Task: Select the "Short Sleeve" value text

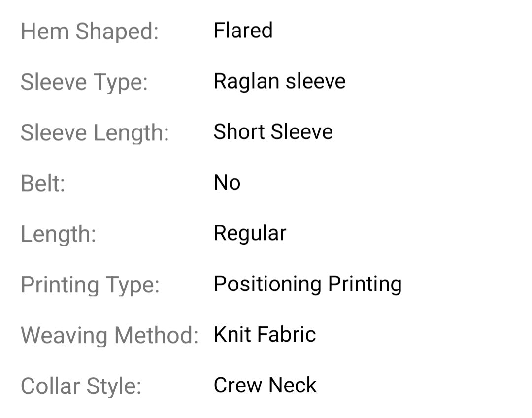Action: [x=273, y=132]
